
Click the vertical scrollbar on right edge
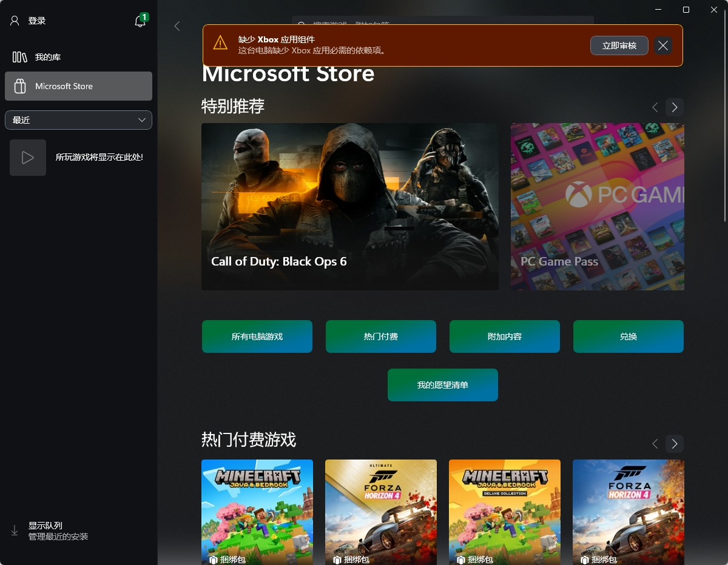pos(724,121)
